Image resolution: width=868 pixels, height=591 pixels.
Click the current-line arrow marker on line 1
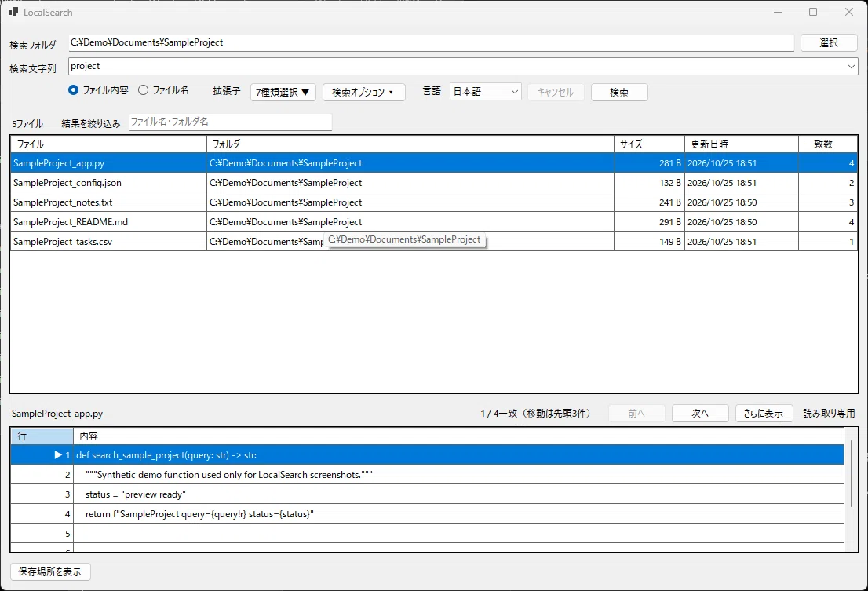57,455
